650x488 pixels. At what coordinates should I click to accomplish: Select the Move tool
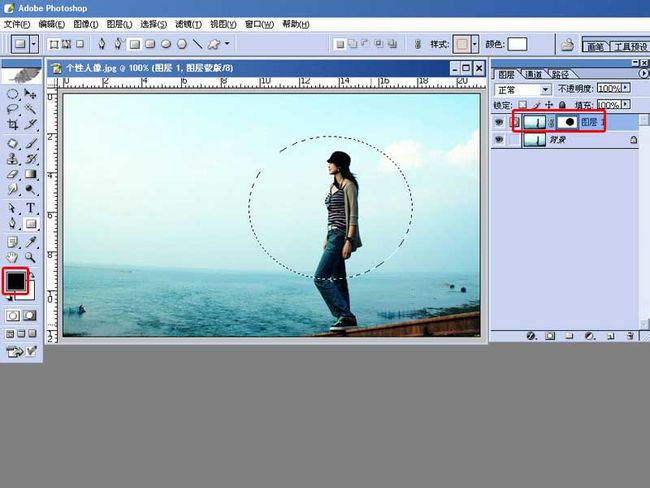click(30, 94)
